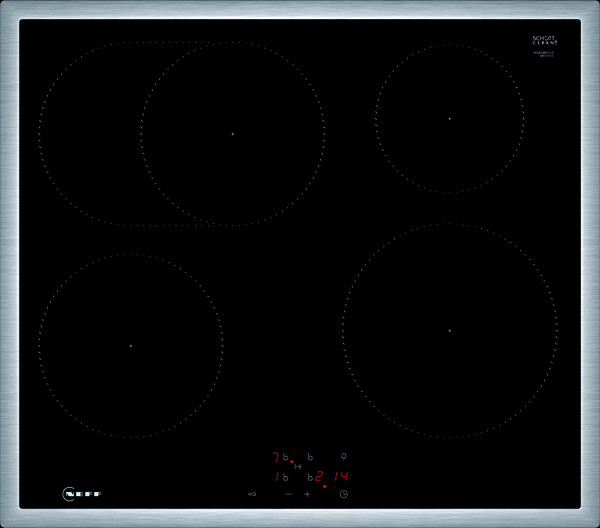Select the rear-left zone display showing 7
The width and height of the screenshot is (600, 528).
tap(276, 457)
